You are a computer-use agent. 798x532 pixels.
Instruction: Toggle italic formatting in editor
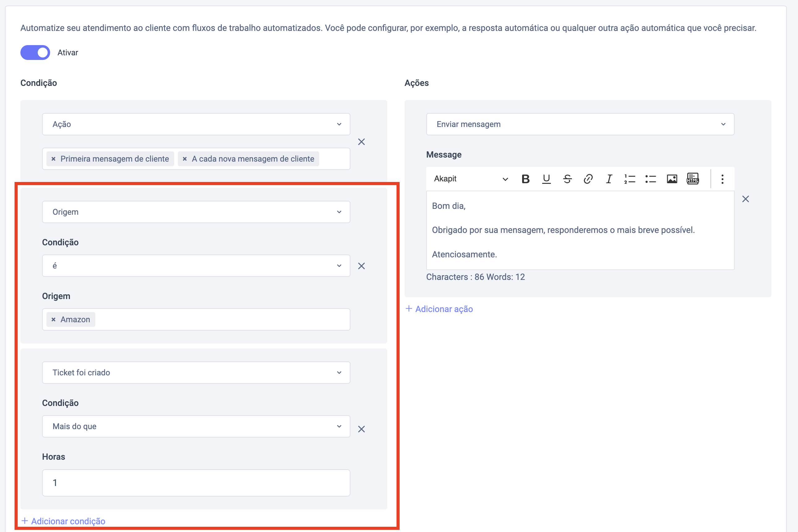[x=609, y=179]
